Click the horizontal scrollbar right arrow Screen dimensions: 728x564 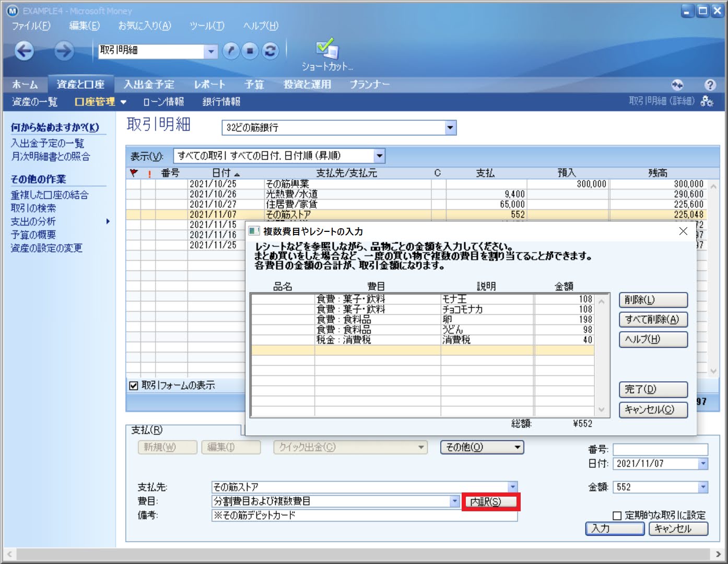719,554
